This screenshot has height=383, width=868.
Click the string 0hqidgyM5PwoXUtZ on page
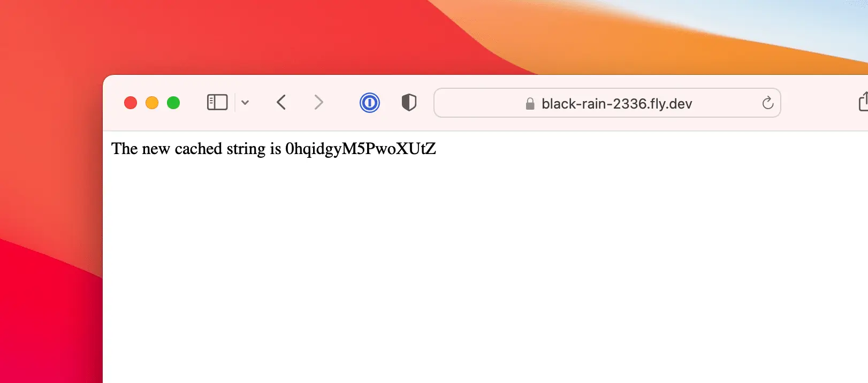coord(361,149)
